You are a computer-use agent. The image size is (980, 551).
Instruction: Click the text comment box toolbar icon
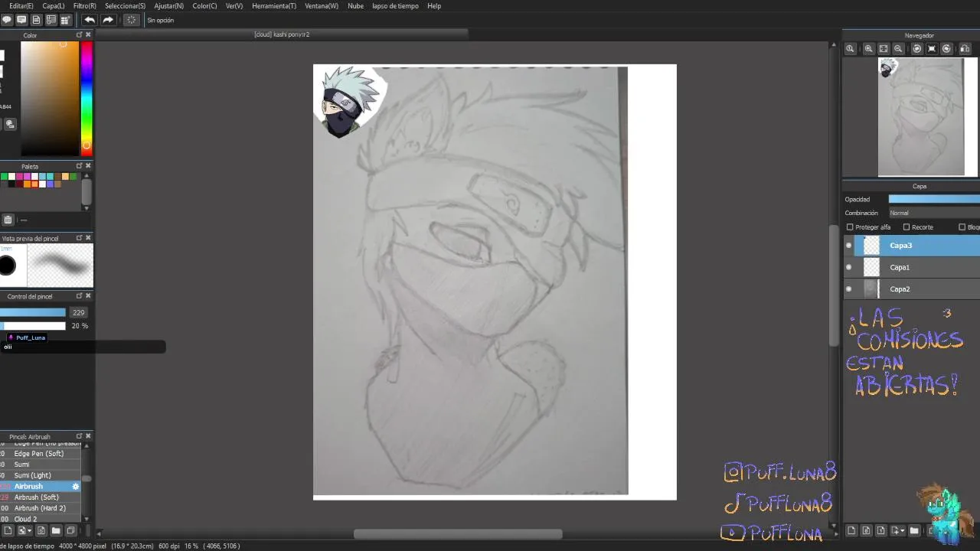click(x=21, y=20)
